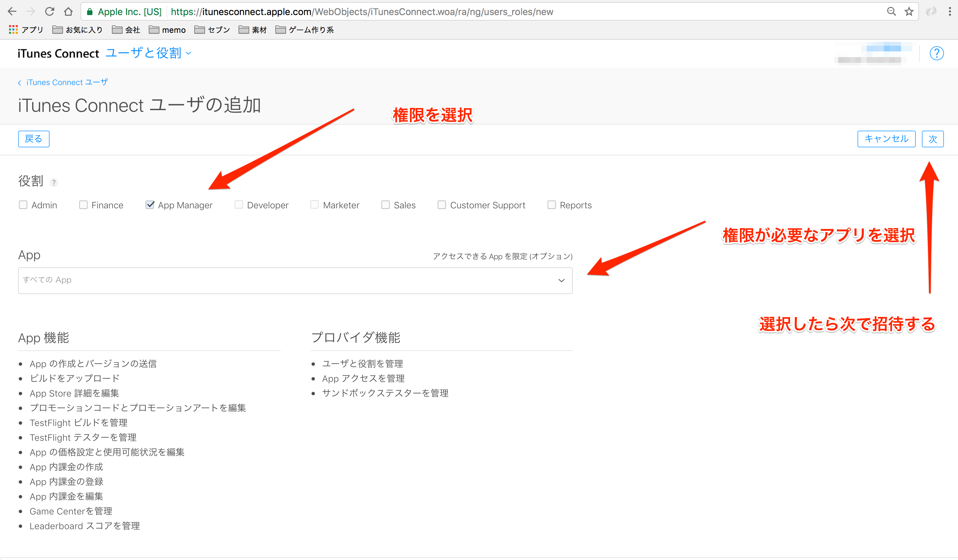The width and height of the screenshot is (958, 560).
Task: Enable the Developer role checkbox
Action: point(239,205)
